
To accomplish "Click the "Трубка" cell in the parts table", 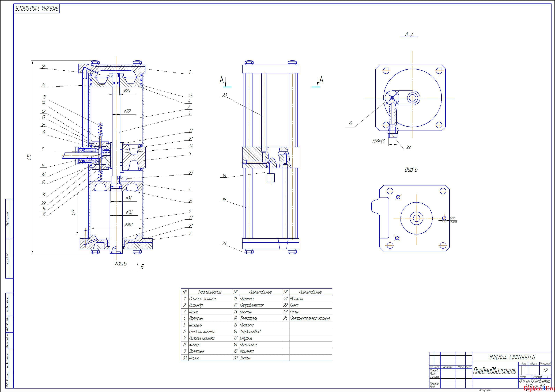I will coord(246,358).
